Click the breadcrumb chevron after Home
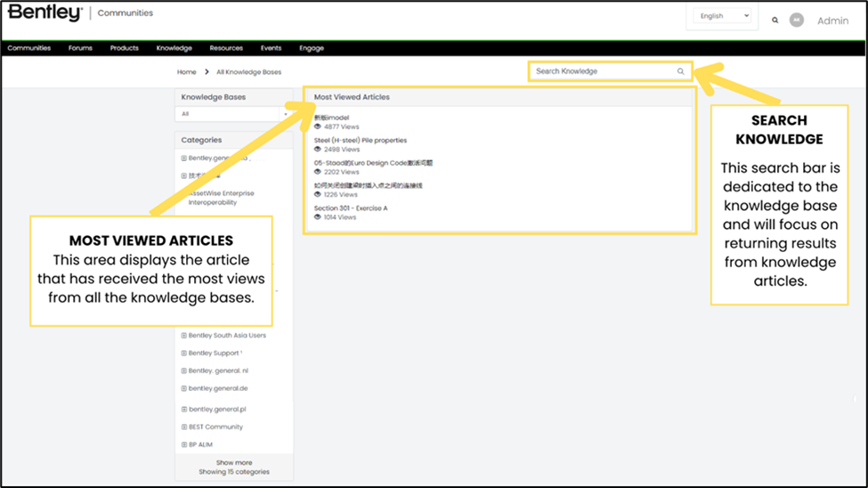Image resolution: width=868 pixels, height=488 pixels. coord(207,72)
